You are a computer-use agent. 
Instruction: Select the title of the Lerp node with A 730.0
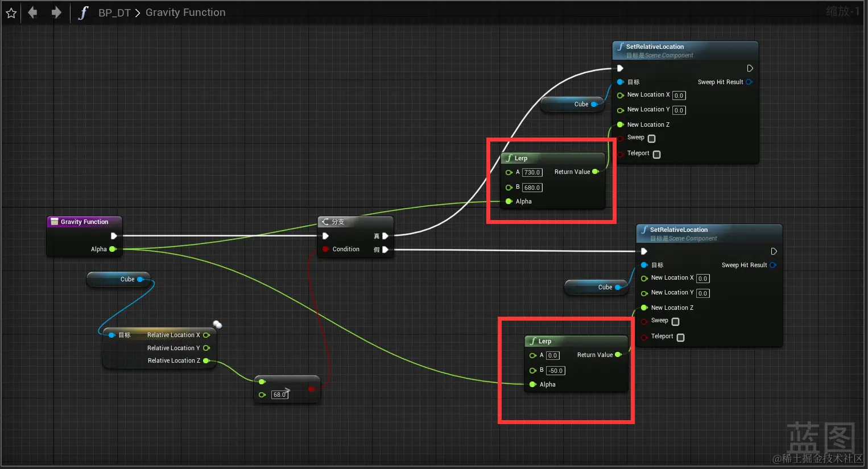coord(521,158)
